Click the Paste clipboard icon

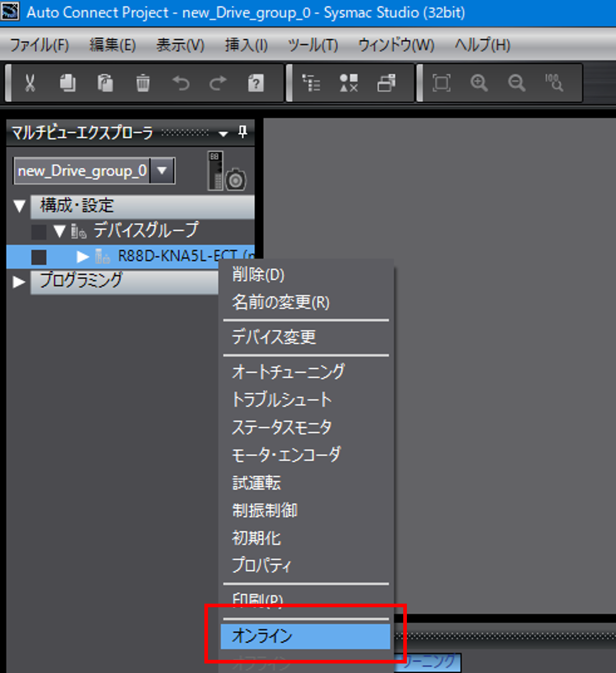[105, 83]
